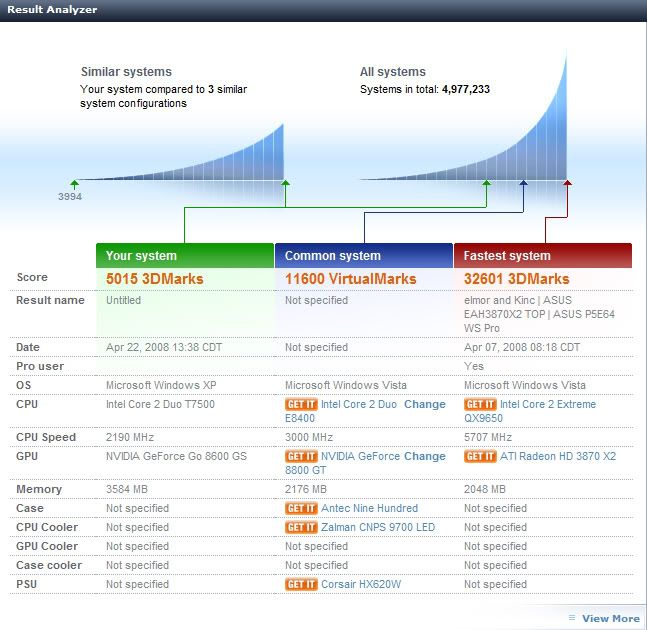Click the Memory row label
647x630 pixels.
point(39,489)
